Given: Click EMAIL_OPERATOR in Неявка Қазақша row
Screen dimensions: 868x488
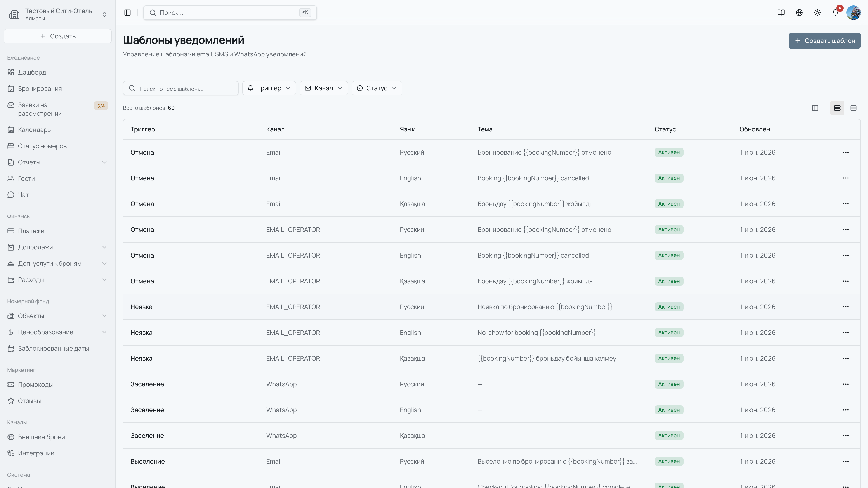Looking at the screenshot, I should (x=293, y=358).
